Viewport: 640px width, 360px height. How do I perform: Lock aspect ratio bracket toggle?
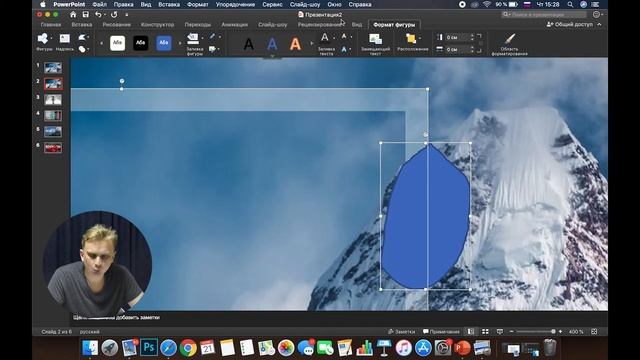(x=479, y=43)
